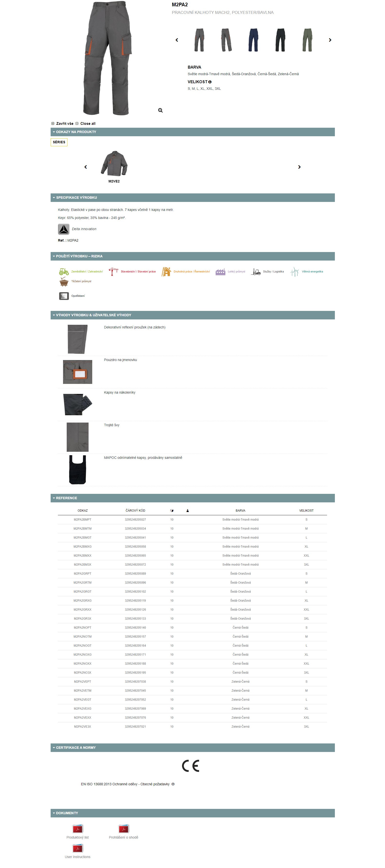Go to next color variant thumbnails
Screen dimensions: 385x868
(330, 40)
